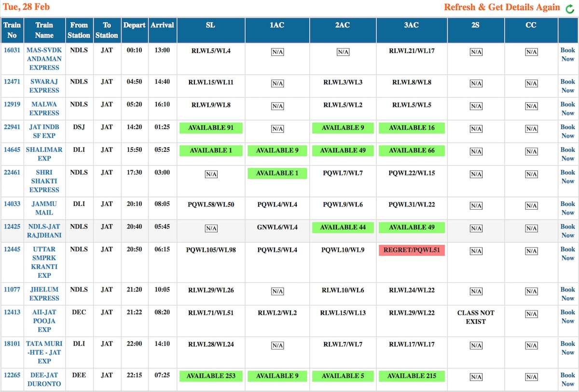
Task: Click Book Now for NDLS-JAT Rajdhani
Action: [567, 230]
